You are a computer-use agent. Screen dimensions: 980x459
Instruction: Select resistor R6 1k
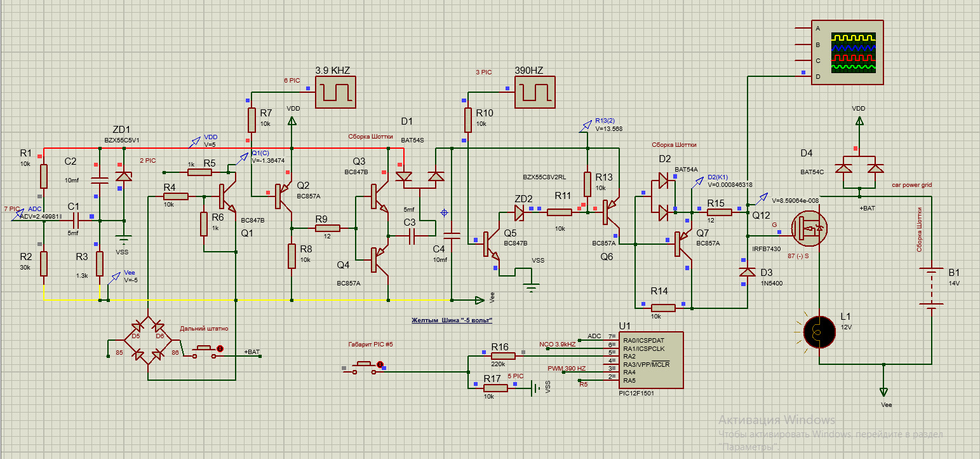coord(204,224)
